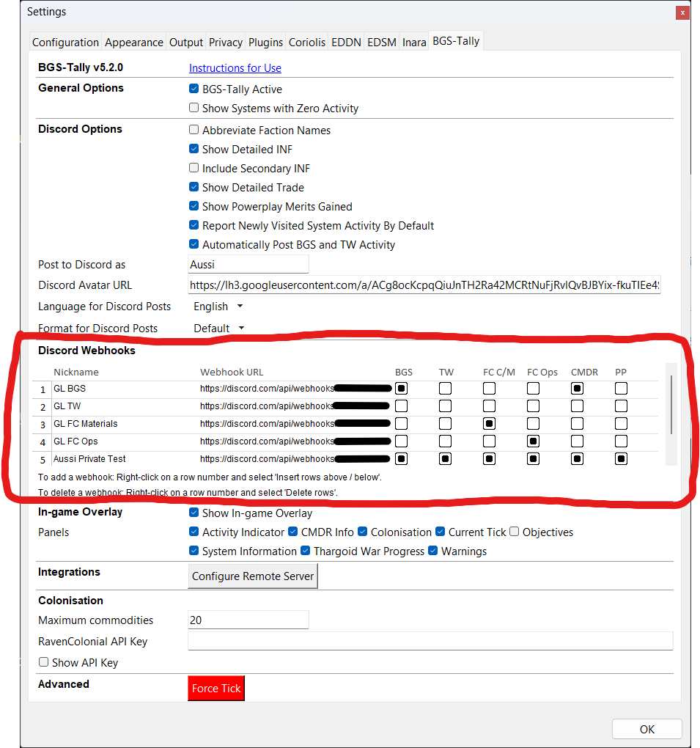Viewport: 700px width, 748px height.
Task: Enable the Objectives panel checkbox
Action: tap(514, 532)
